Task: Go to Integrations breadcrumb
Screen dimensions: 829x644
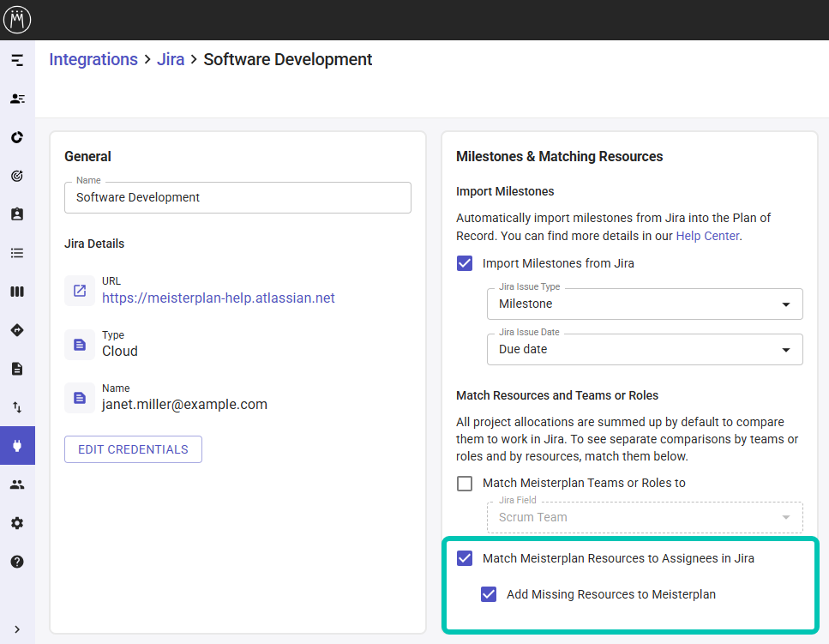Action: [93, 60]
